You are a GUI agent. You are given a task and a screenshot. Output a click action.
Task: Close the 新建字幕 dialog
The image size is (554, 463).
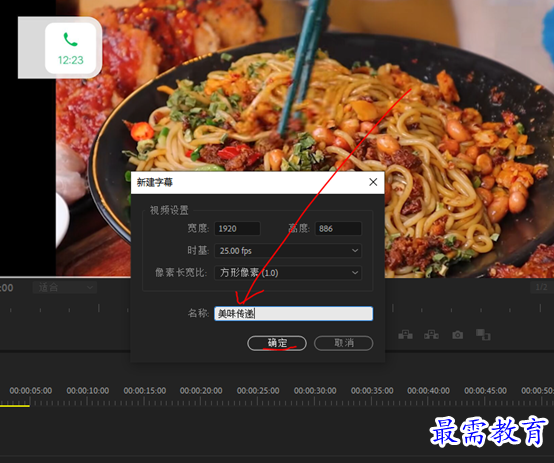(373, 182)
